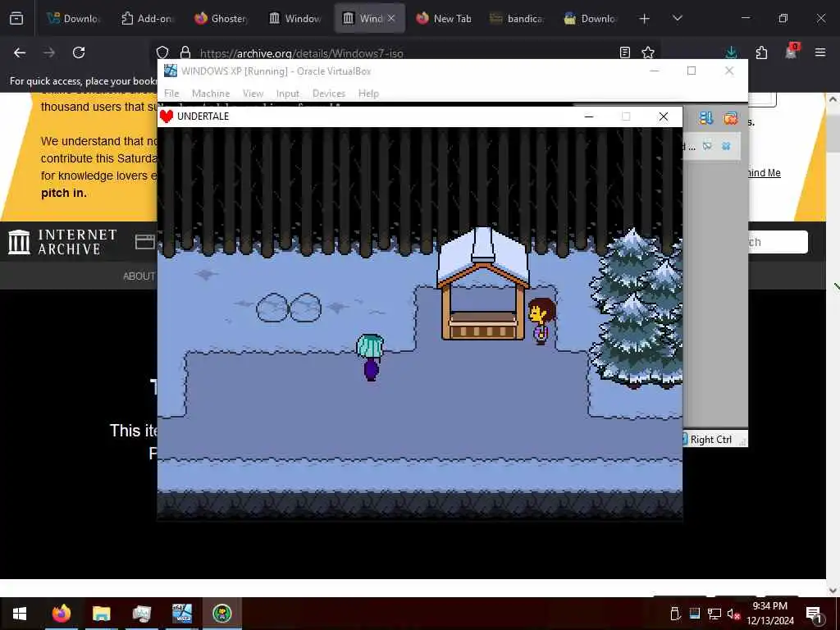Dismiss VirtualBox notification with blue X
The image size is (840, 630).
726,146
